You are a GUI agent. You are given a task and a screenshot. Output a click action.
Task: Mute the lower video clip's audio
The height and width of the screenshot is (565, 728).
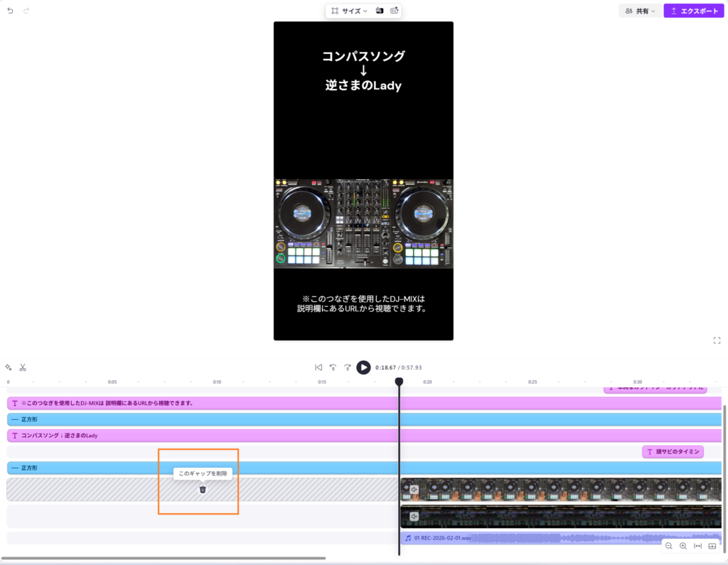(414, 516)
